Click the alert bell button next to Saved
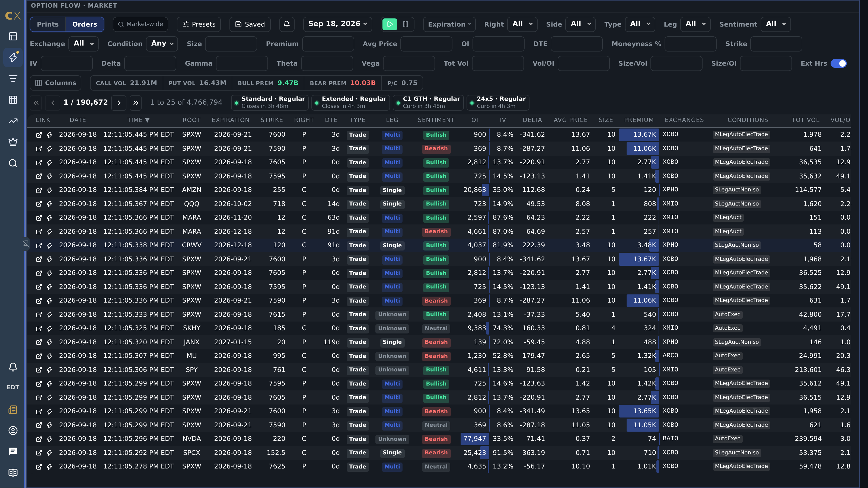This screenshot has width=868, height=488. pos(287,24)
